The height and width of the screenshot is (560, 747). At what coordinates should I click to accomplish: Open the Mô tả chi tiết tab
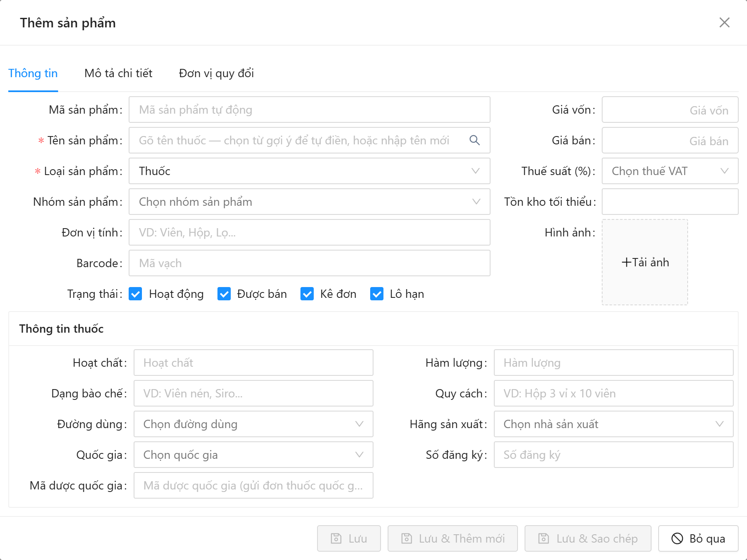pos(118,73)
